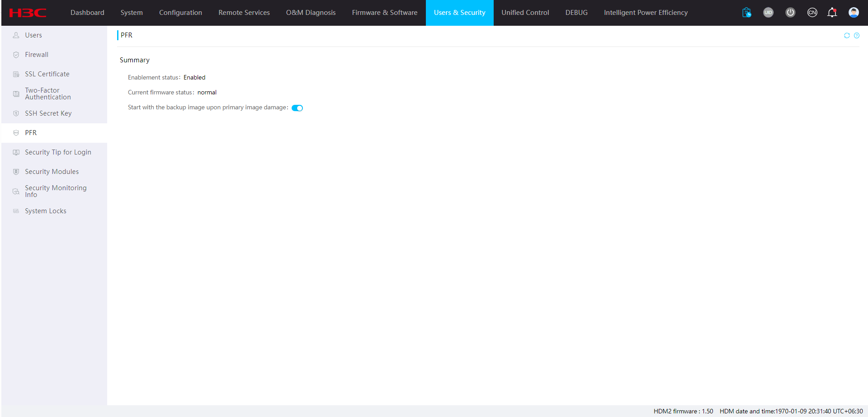Image resolution: width=868 pixels, height=417 pixels.
Task: Open the user avatar menu
Action: click(854, 13)
